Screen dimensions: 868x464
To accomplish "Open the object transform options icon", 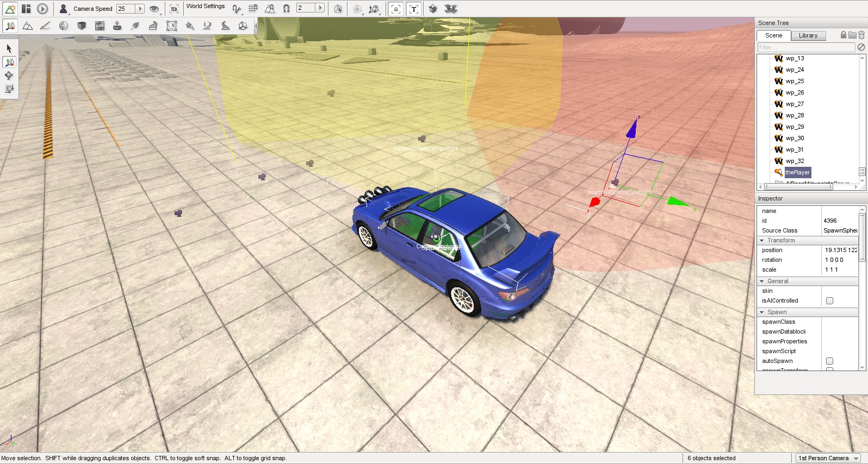I will tap(374, 9).
